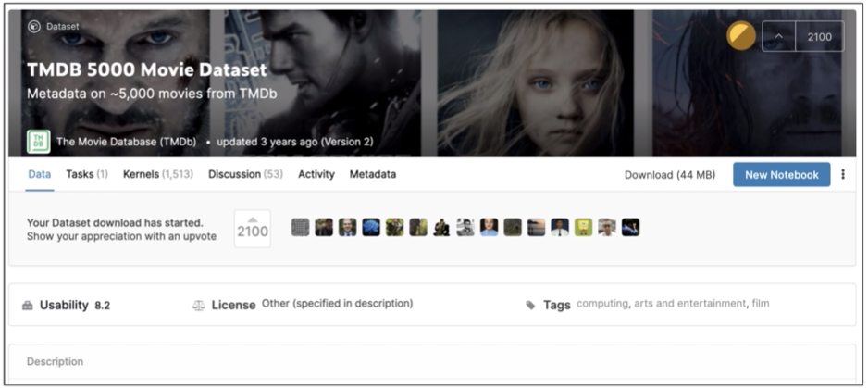Upvote using the banner caret arrow button
This screenshot has width=868, height=388.
pyautogui.click(x=778, y=37)
